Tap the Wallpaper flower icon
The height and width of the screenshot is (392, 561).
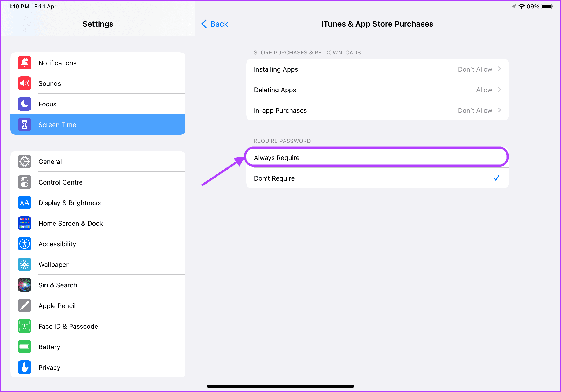click(24, 264)
